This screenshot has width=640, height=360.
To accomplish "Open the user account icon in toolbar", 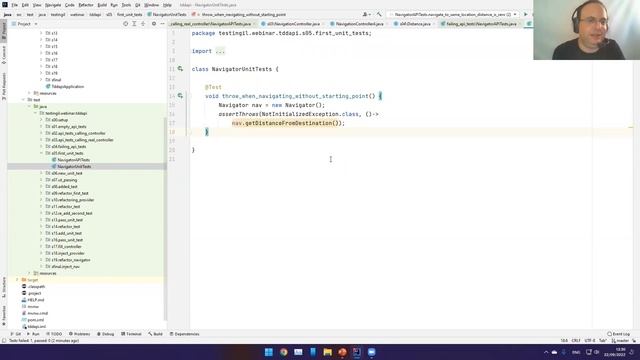I will point(366,14).
